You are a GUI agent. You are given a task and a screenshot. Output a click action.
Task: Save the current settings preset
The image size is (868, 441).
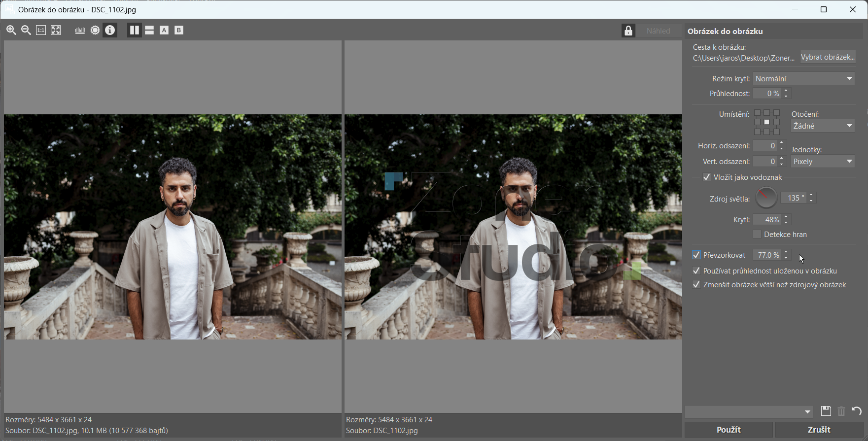point(826,411)
